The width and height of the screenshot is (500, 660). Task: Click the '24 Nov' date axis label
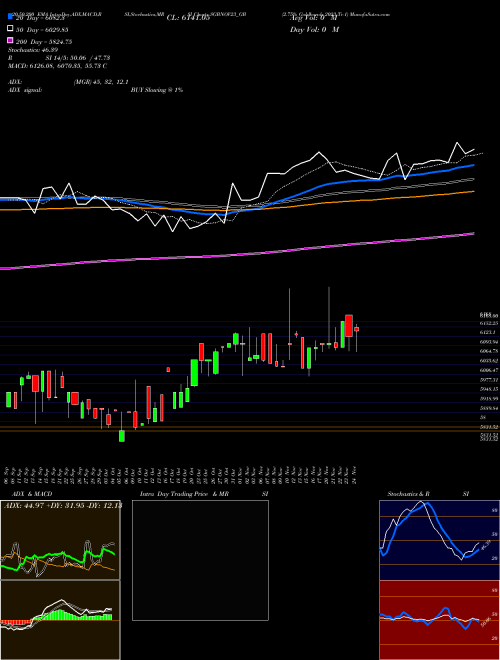point(355,475)
